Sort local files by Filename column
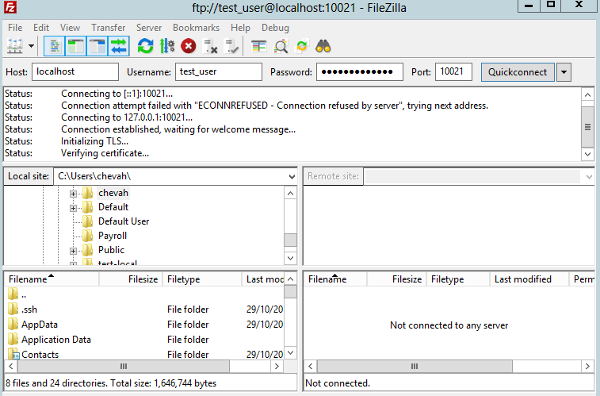Image resolution: width=600 pixels, height=396 pixels. 52,279
